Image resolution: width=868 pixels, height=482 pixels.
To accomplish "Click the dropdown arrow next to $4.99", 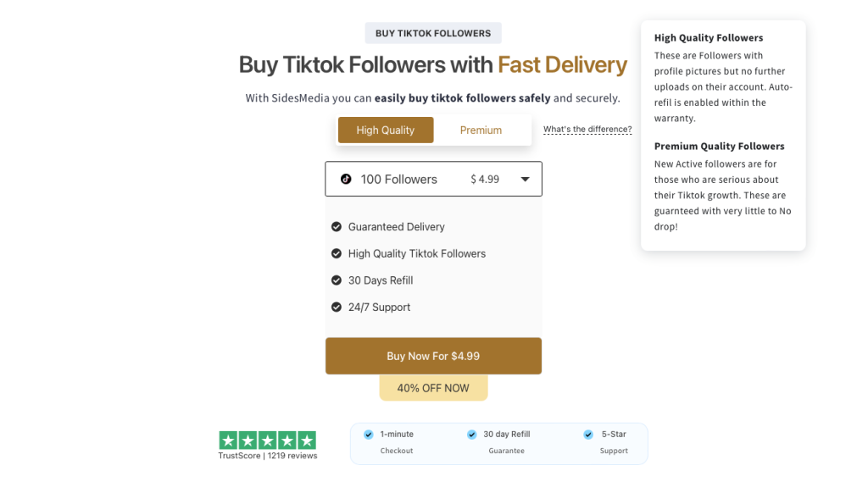I will pos(526,180).
